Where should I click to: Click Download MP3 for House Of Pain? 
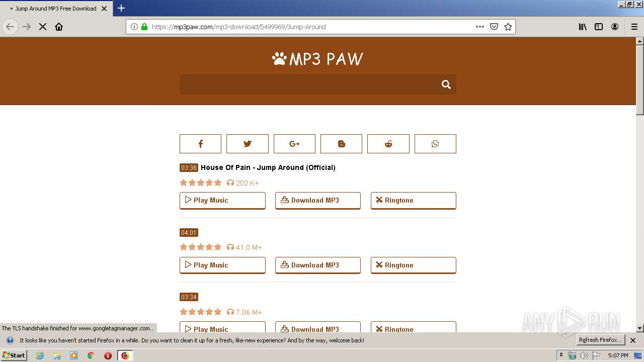(317, 200)
